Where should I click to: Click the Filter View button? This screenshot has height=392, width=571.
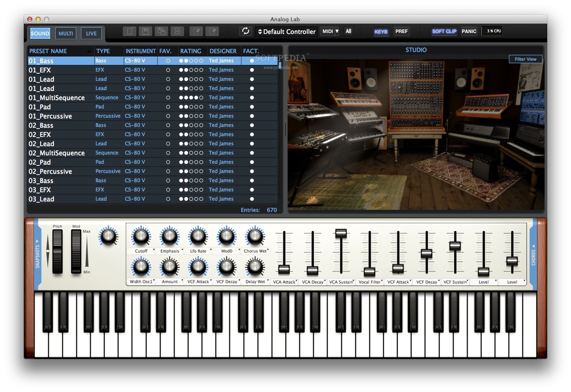(x=525, y=59)
